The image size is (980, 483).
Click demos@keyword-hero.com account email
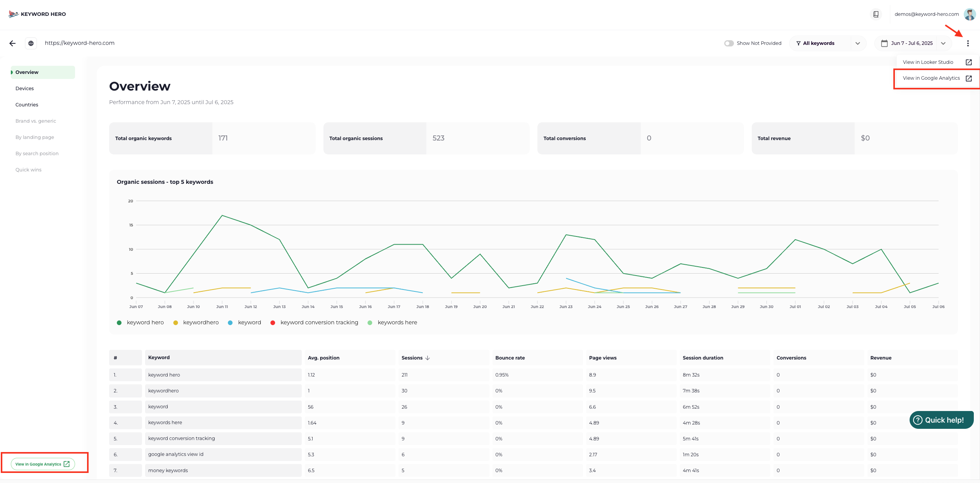[927, 14]
